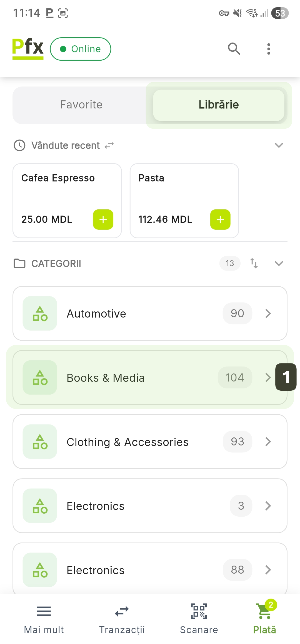Swap the Vândute recent view arrows
Viewport: 300px width, 644px height.
[109, 145]
